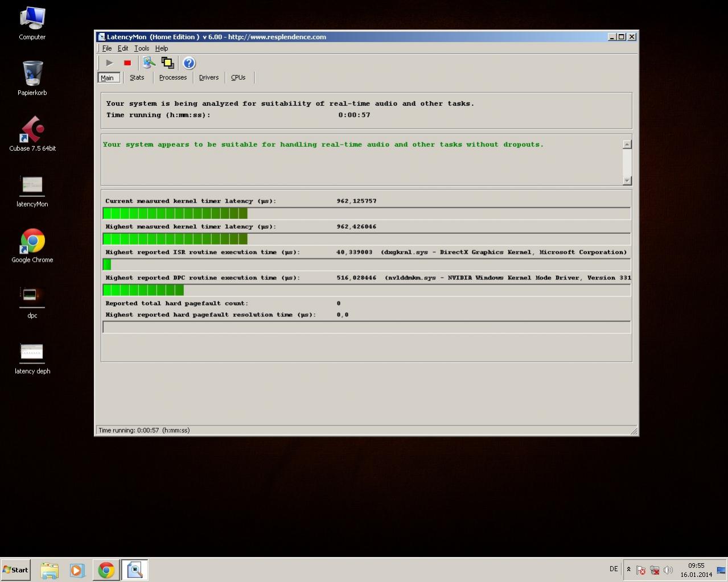The image size is (728, 582).
Task: Click the green 'system appears to be suitable' message
Action: [323, 145]
